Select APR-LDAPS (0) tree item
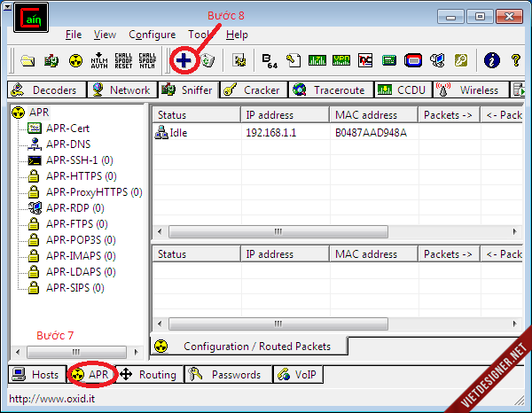This screenshot has height=413, width=532. (x=81, y=271)
